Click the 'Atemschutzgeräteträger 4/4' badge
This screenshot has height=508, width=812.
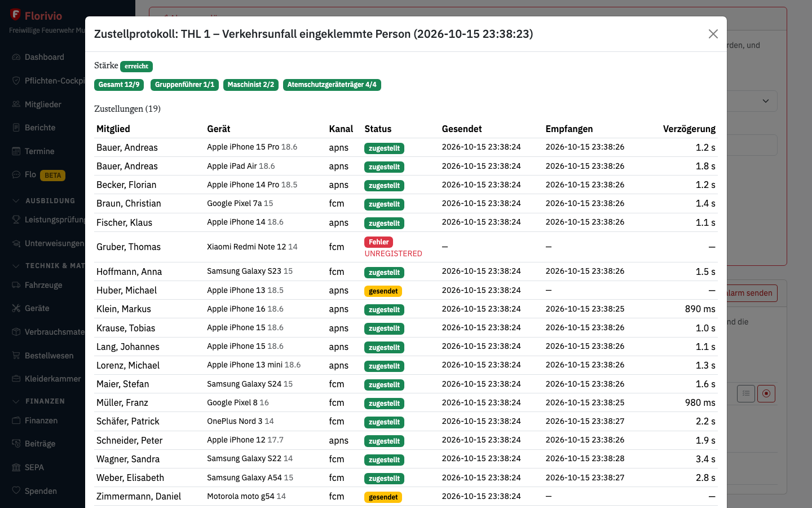coord(332,85)
